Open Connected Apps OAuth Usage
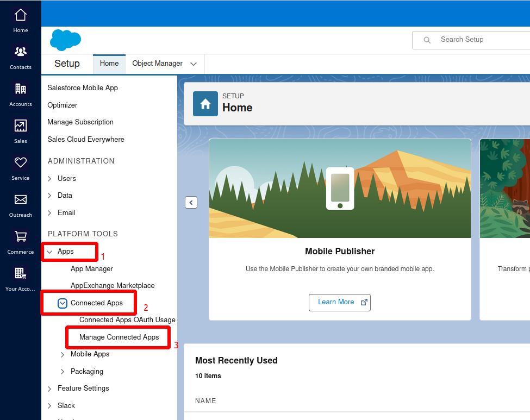Image resolution: width=530 pixels, height=420 pixels. click(x=127, y=319)
